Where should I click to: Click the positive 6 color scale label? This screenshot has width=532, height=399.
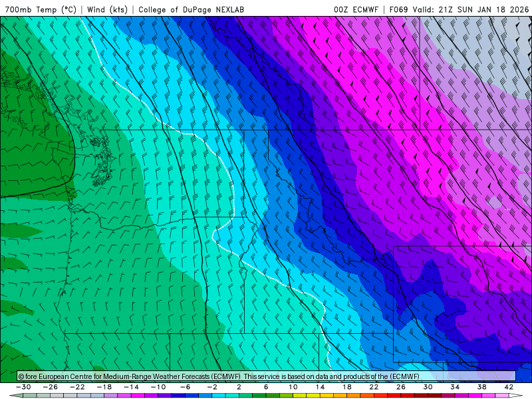[x=266, y=387]
